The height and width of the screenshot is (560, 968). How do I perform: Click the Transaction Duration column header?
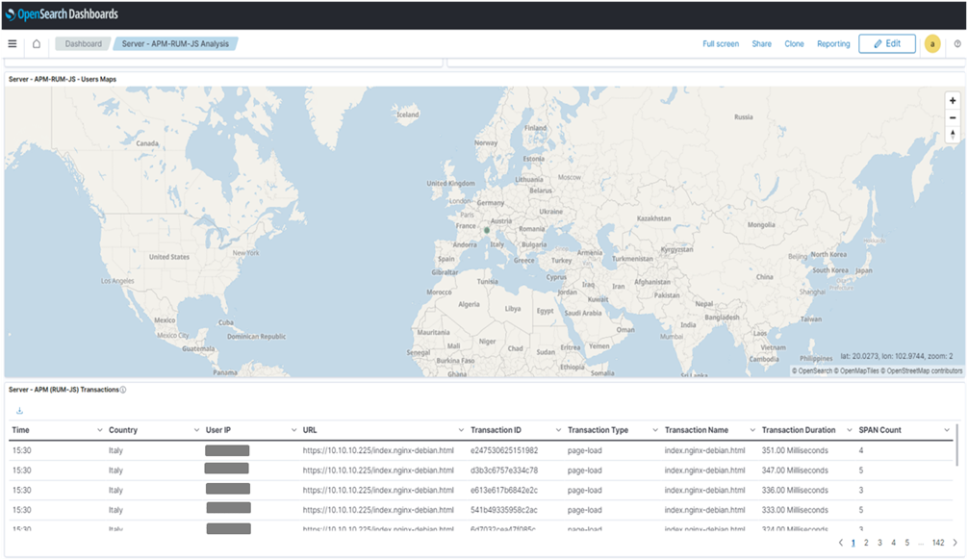point(799,430)
